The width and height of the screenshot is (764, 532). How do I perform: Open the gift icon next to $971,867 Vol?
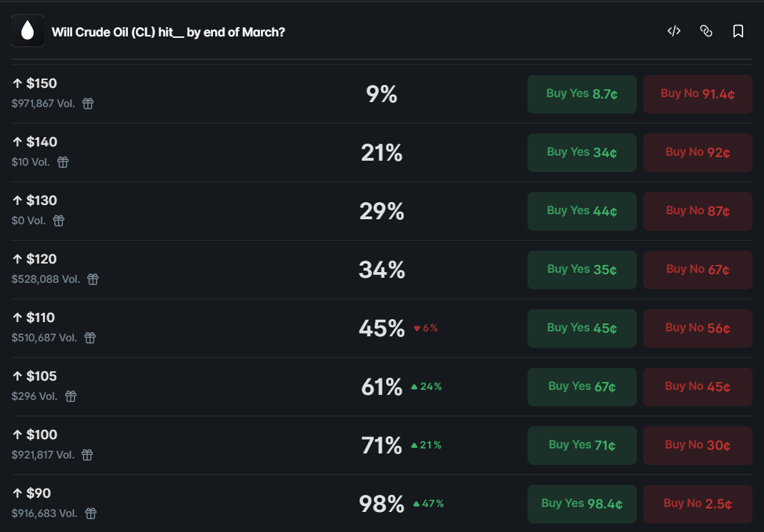87,104
